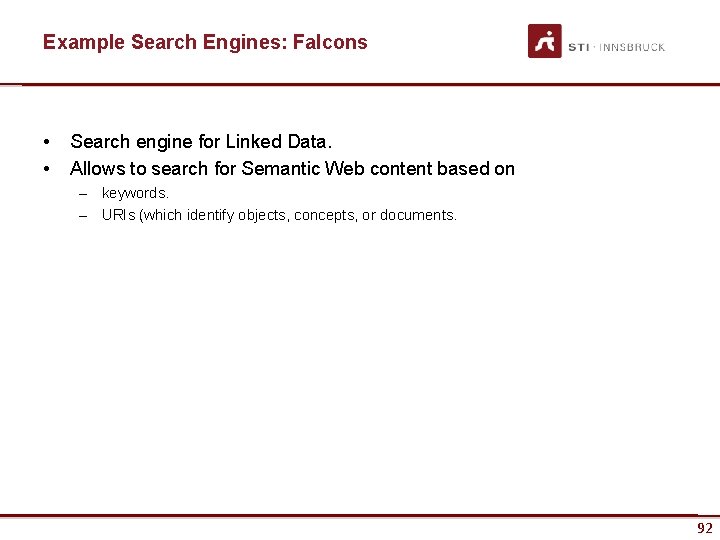Click the 'URIs (which identify objects' sub-bullet
720x540 pixels.
(279, 215)
